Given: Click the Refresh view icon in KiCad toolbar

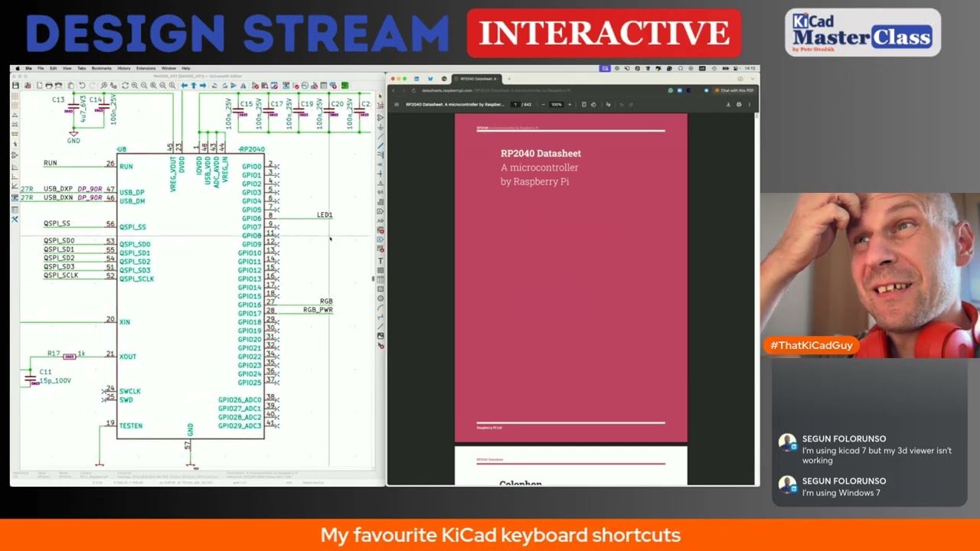Looking at the screenshot, I should [x=126, y=86].
